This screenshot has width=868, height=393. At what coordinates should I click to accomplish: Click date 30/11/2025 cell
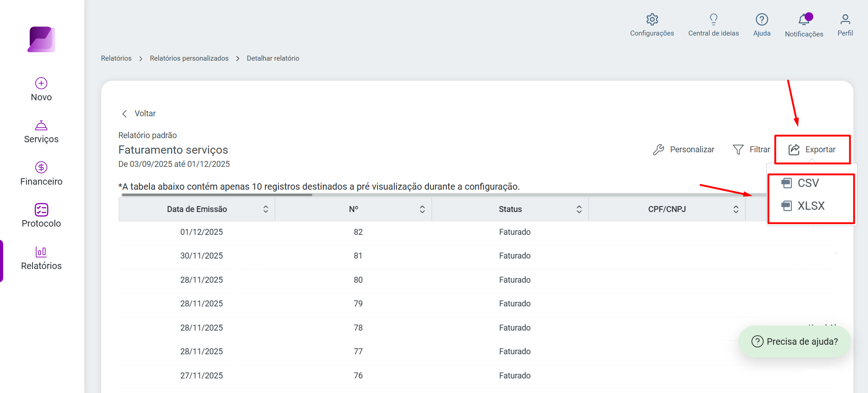pos(201,256)
